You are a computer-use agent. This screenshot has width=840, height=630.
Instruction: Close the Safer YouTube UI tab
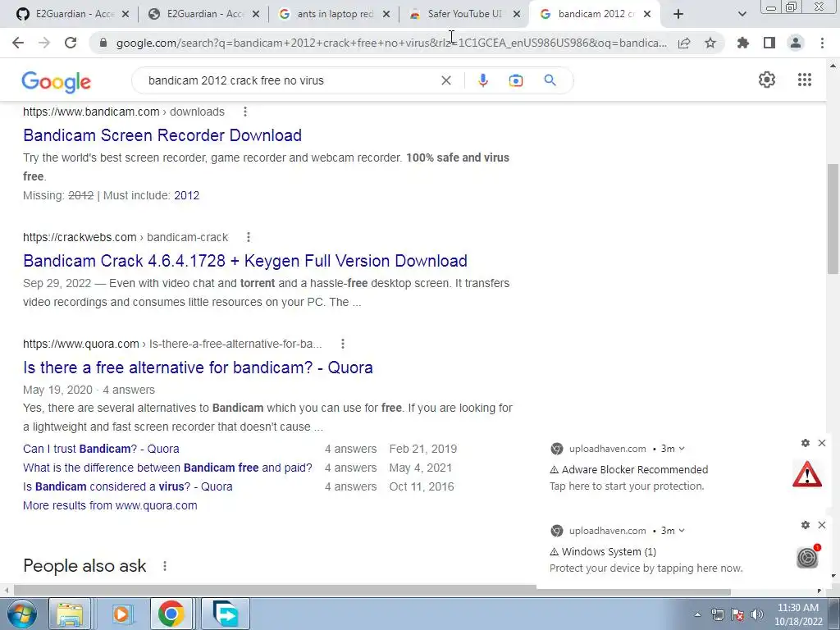[x=517, y=14]
